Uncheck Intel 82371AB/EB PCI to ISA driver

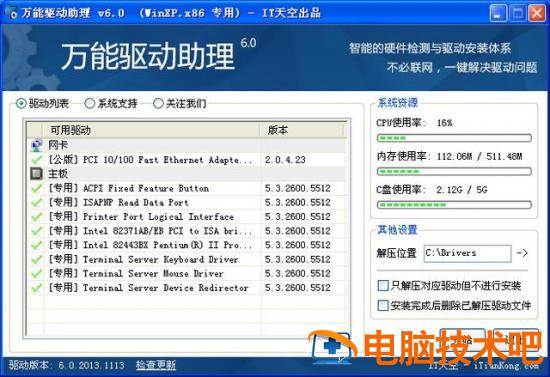pyautogui.click(x=36, y=231)
